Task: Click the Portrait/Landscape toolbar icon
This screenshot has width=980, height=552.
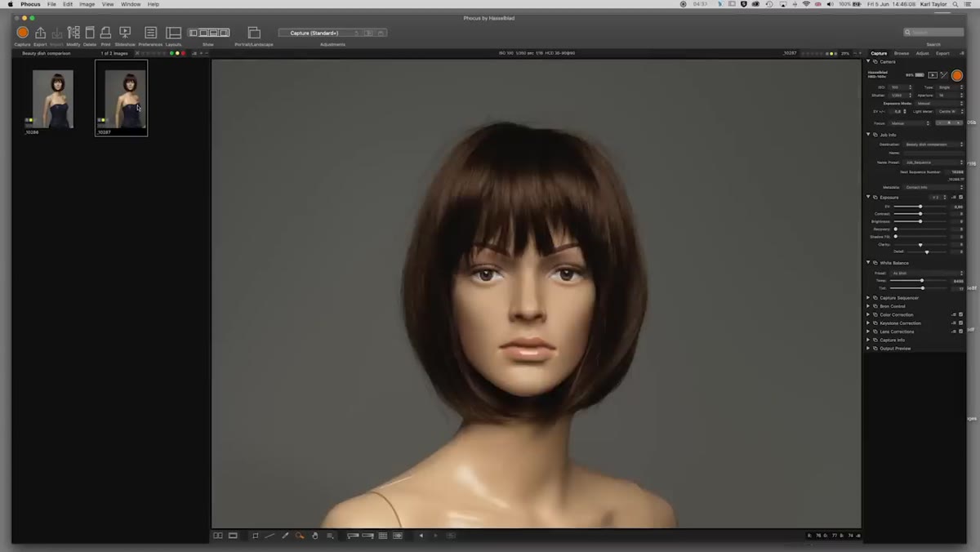Action: (x=254, y=33)
